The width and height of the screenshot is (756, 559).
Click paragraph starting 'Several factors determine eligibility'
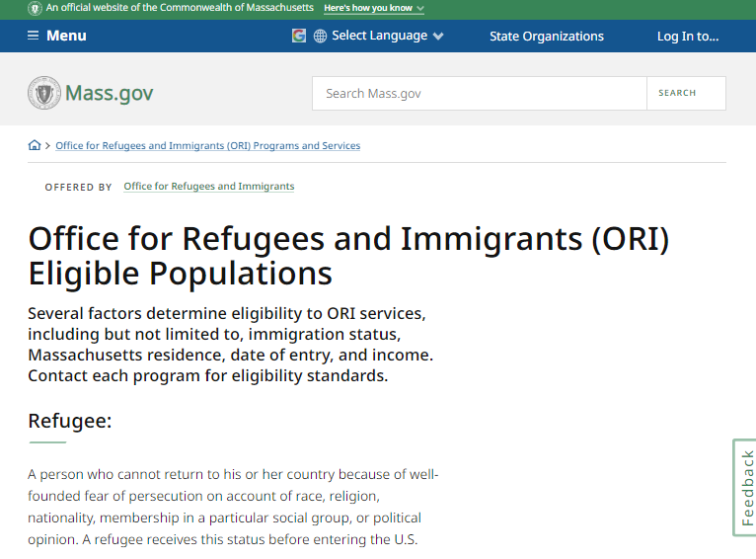point(231,345)
